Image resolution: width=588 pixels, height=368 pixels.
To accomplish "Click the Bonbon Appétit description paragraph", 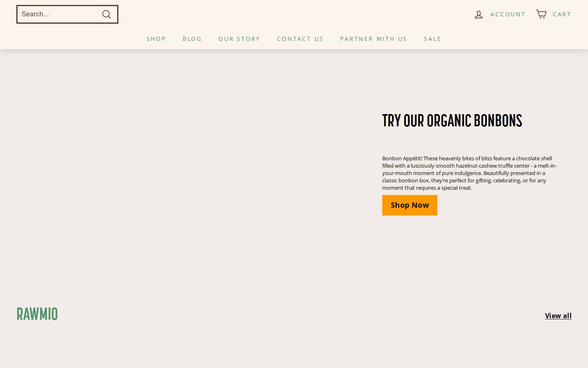I will click(x=470, y=173).
